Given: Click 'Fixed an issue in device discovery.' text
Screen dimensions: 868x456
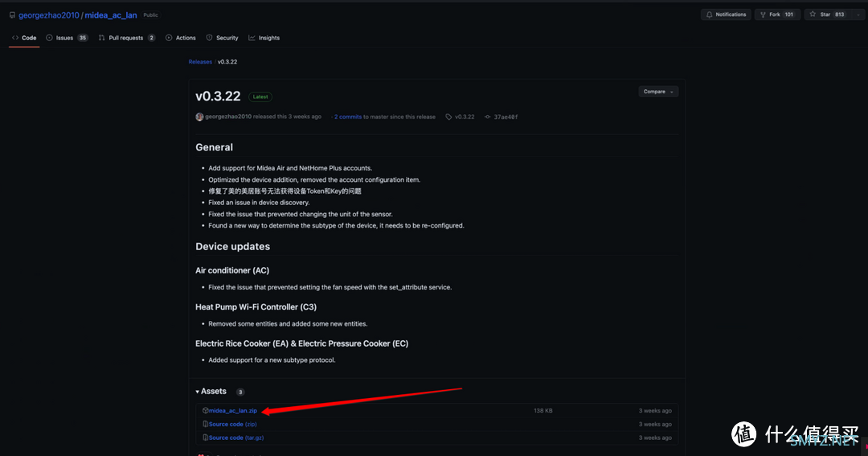Looking at the screenshot, I should (x=259, y=203).
